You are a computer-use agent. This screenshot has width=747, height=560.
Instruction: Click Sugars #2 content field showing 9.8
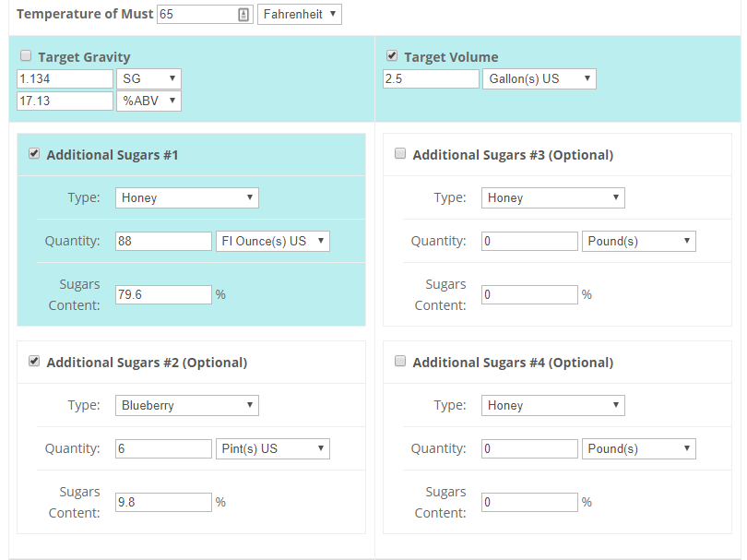[x=163, y=502]
